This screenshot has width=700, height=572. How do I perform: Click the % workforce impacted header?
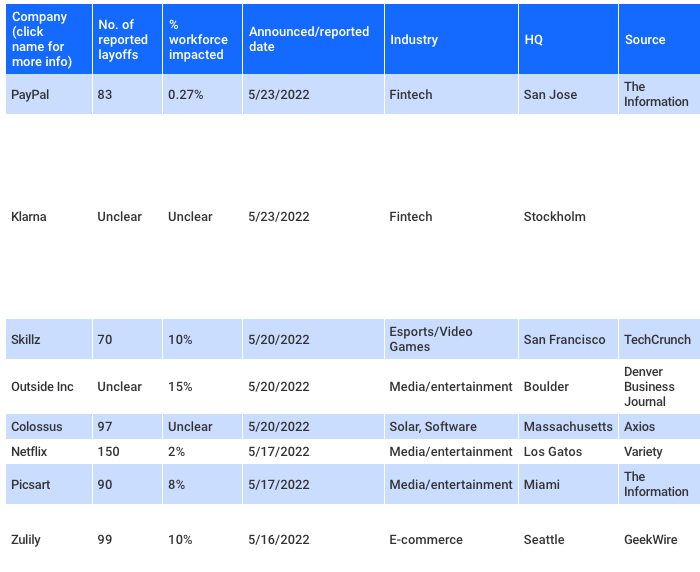pyautogui.click(x=203, y=39)
